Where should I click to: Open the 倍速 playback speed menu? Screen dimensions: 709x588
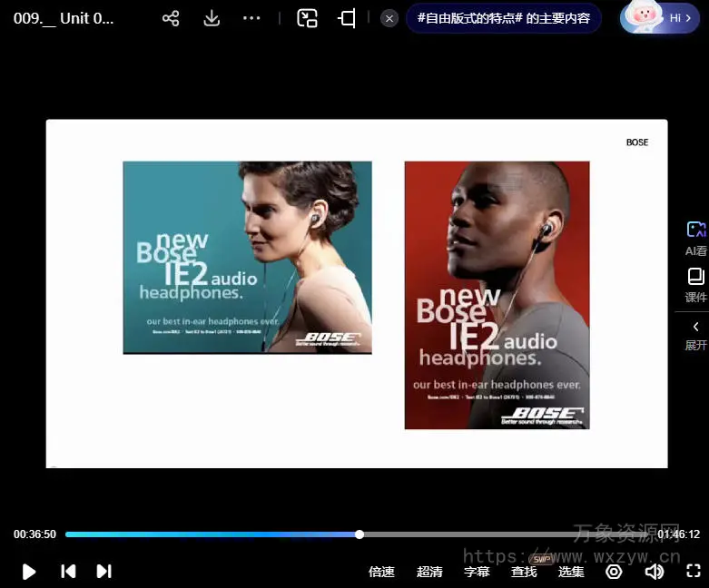click(381, 572)
